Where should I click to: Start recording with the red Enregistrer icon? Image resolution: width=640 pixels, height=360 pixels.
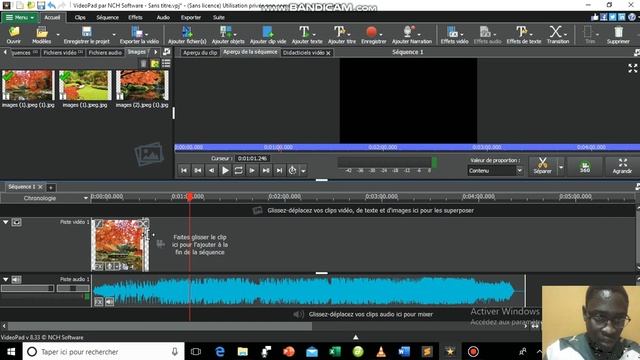pyautogui.click(x=373, y=35)
